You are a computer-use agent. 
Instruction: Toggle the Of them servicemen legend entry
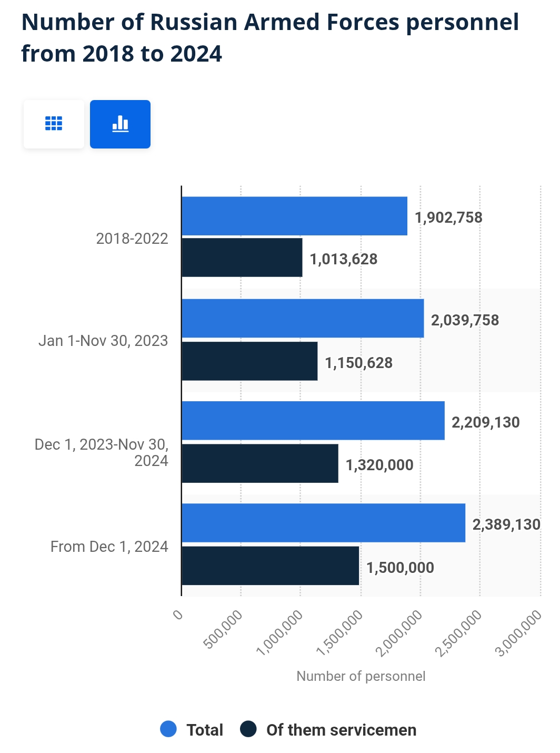coord(328,730)
